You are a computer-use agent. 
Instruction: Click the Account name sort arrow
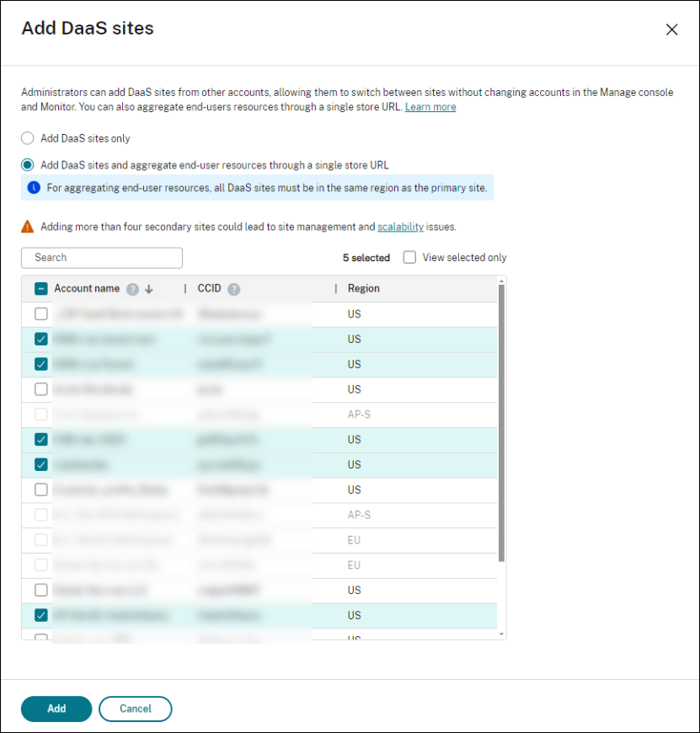[x=149, y=289]
